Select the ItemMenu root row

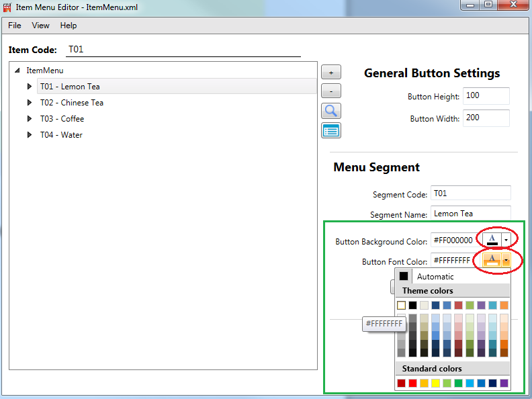pos(45,71)
